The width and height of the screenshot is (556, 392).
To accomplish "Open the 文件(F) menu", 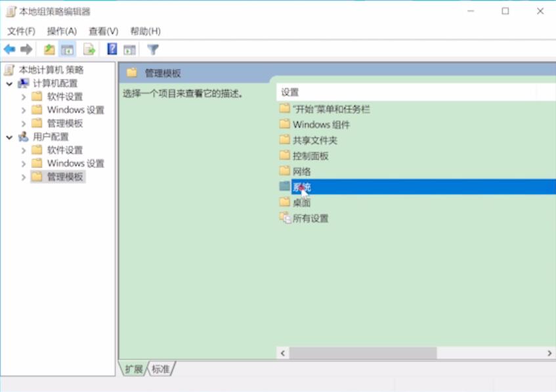I will tap(21, 32).
